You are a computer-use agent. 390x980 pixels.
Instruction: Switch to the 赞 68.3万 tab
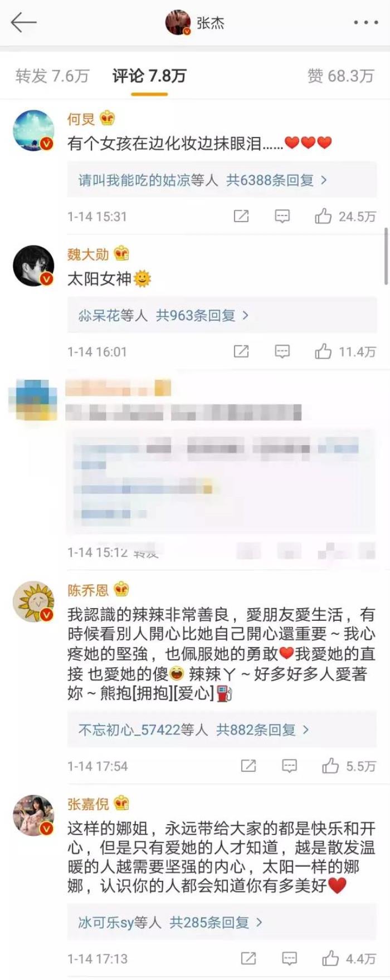[340, 76]
